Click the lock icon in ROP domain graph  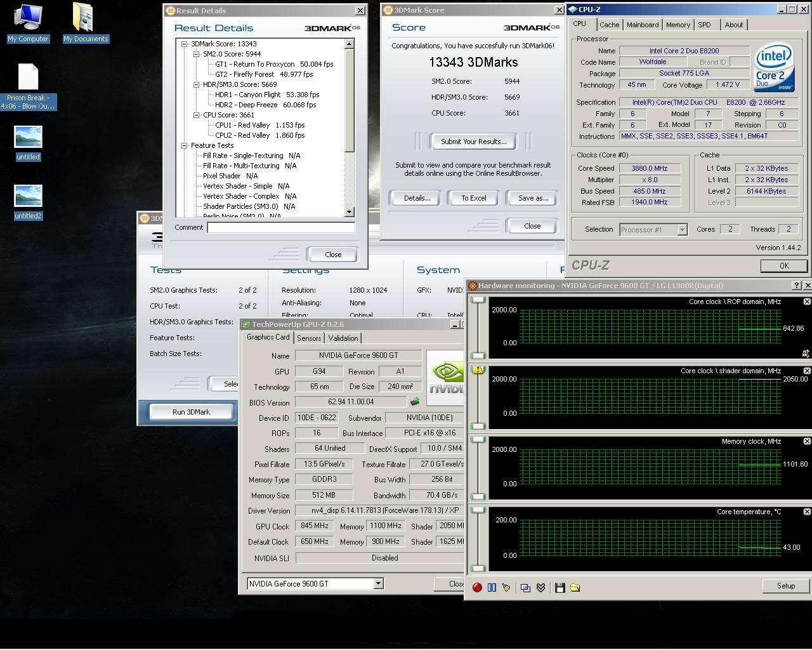[806, 354]
